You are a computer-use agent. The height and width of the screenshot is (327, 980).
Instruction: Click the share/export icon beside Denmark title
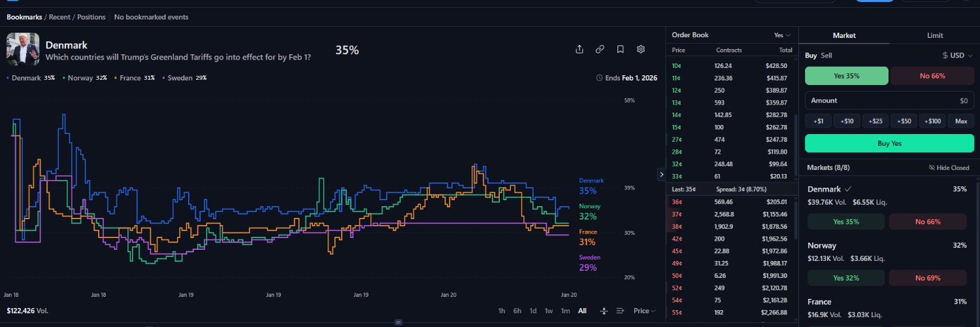pos(580,50)
